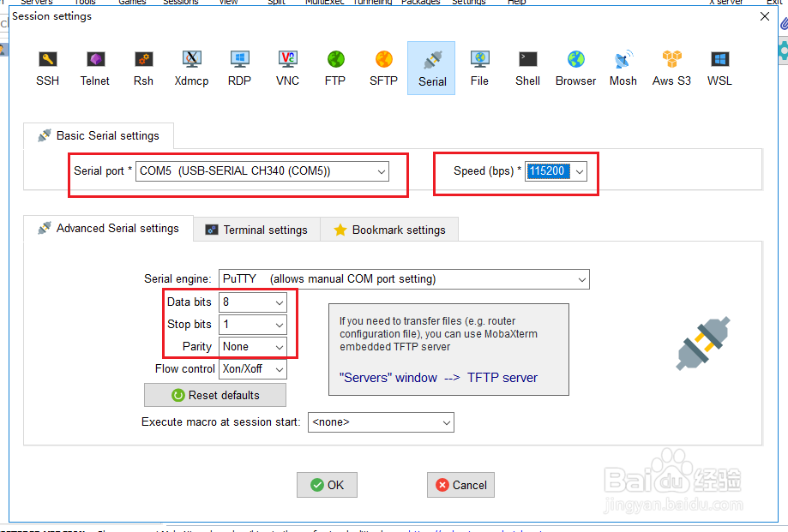
Task: Select the Shell session icon
Action: (527, 69)
